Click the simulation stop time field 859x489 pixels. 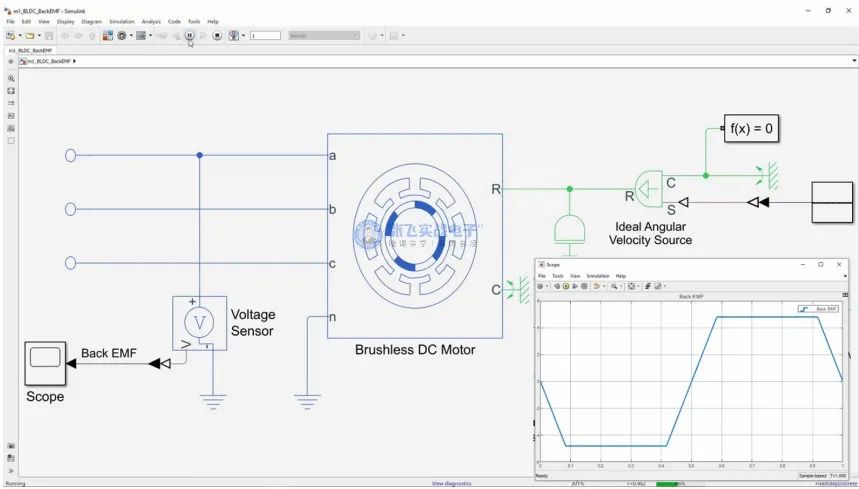click(265, 36)
